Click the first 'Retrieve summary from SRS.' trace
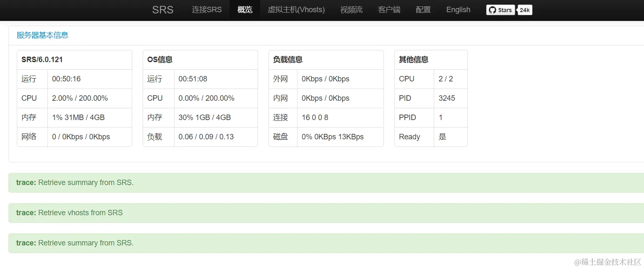644x269 pixels. 326,183
